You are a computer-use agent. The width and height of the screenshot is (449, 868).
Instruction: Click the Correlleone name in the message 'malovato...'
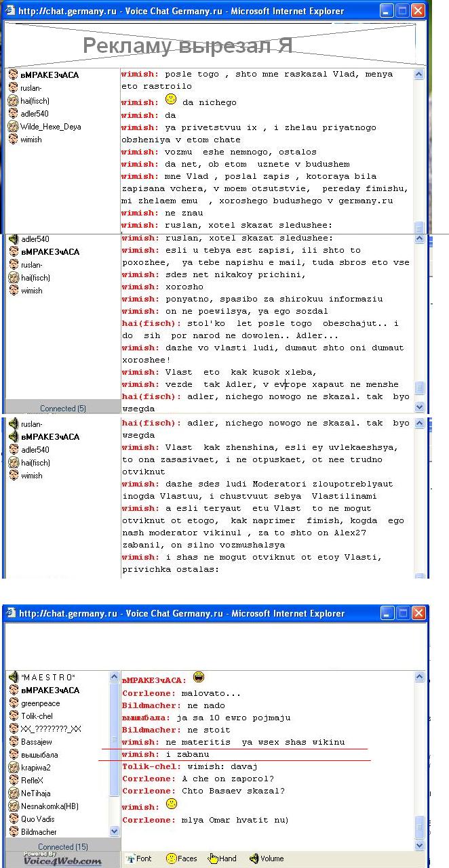149,693
